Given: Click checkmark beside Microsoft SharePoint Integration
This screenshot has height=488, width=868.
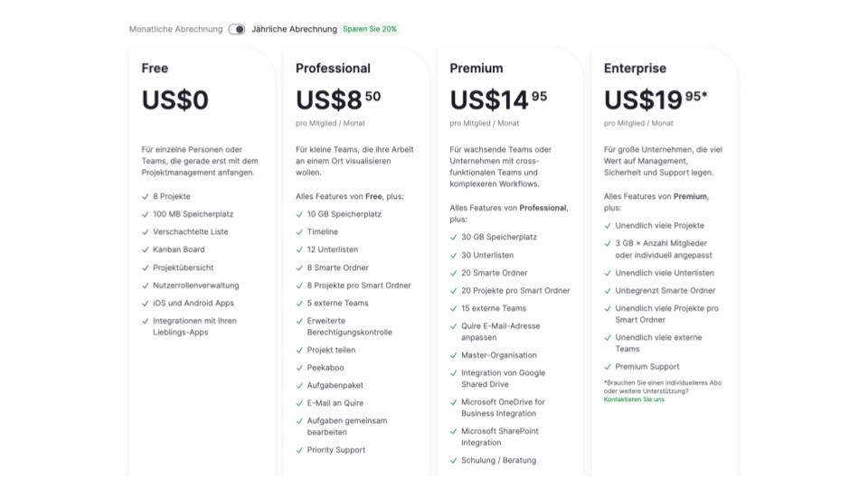Looking at the screenshot, I should (x=454, y=432).
